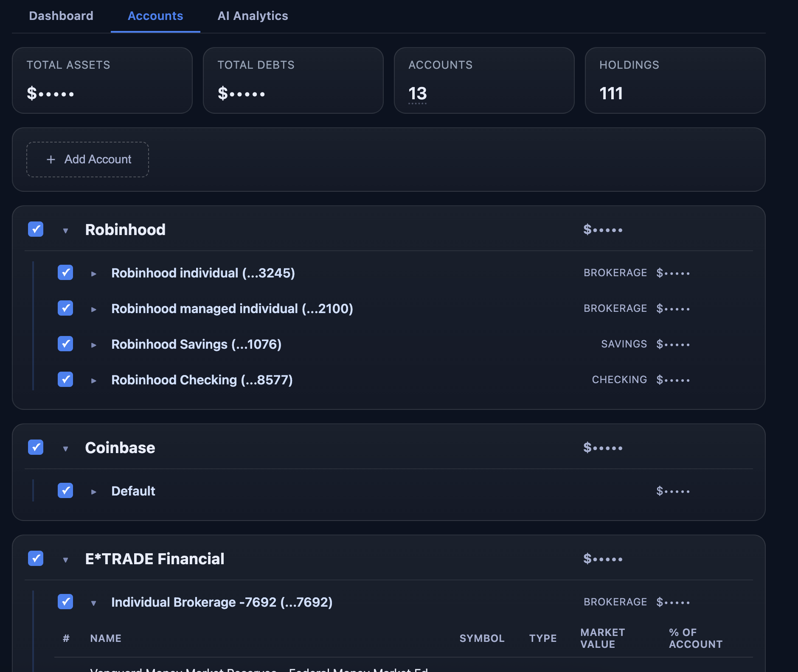Uncheck the Robinhood account group checkbox

(36, 229)
